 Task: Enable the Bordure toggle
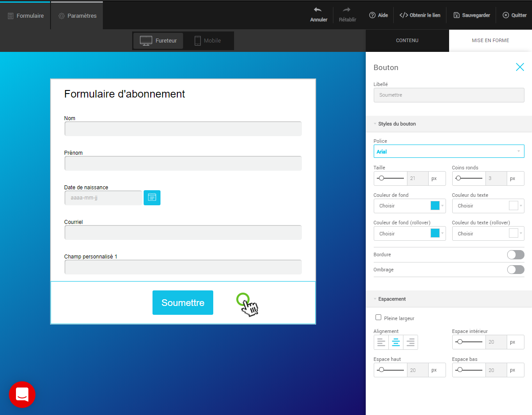(515, 254)
